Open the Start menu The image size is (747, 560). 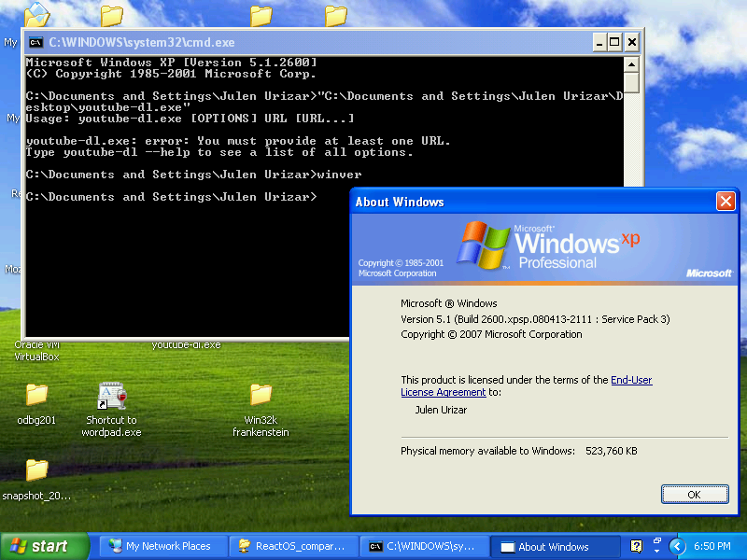click(45, 546)
